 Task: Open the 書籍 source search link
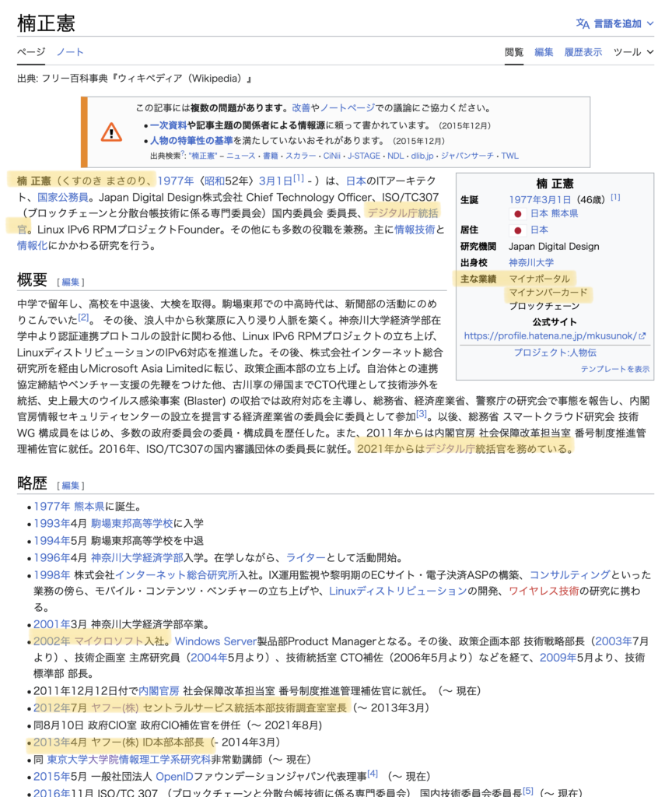point(270,156)
